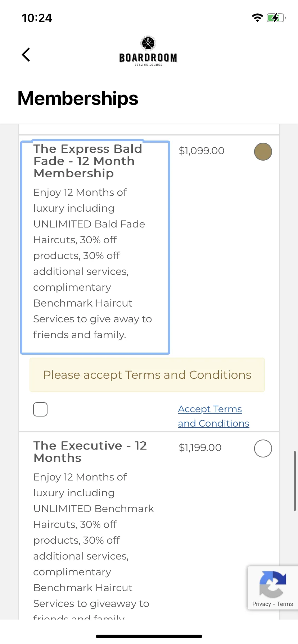Image resolution: width=298 pixels, height=644 pixels.
Task: Tap the $1,099.00 price
Action: (202, 151)
